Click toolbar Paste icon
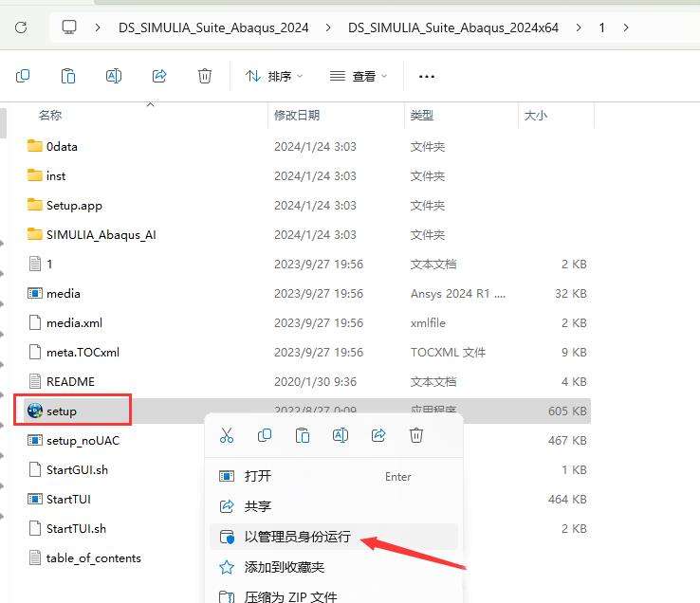This screenshot has height=603, width=700. [x=68, y=76]
